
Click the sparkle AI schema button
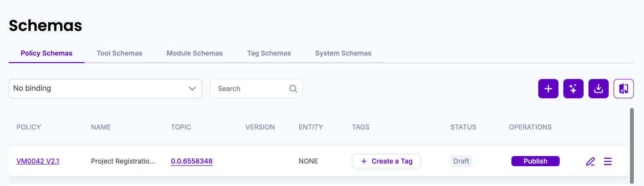click(573, 89)
